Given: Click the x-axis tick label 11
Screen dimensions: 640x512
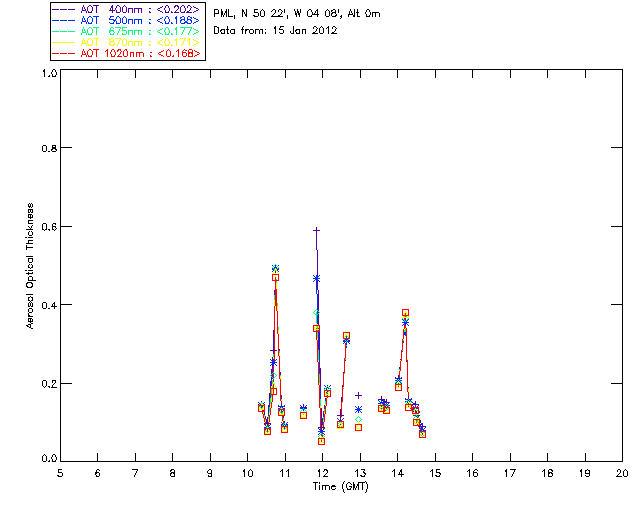Looking at the screenshot, I should point(285,473).
